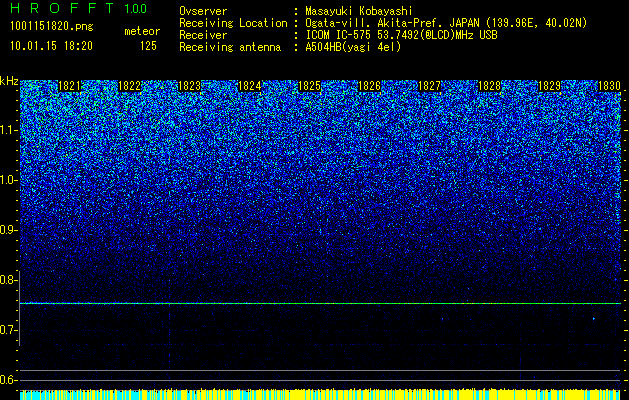Click the A504HB(yagi 4el) antenna text
Image resolution: width=629 pixels, height=400 pixels.
click(353, 47)
